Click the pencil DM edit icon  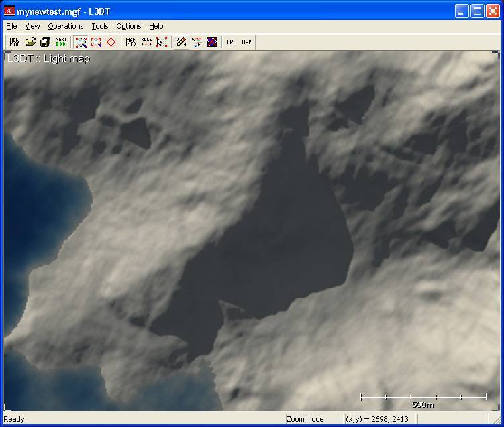pos(181,42)
